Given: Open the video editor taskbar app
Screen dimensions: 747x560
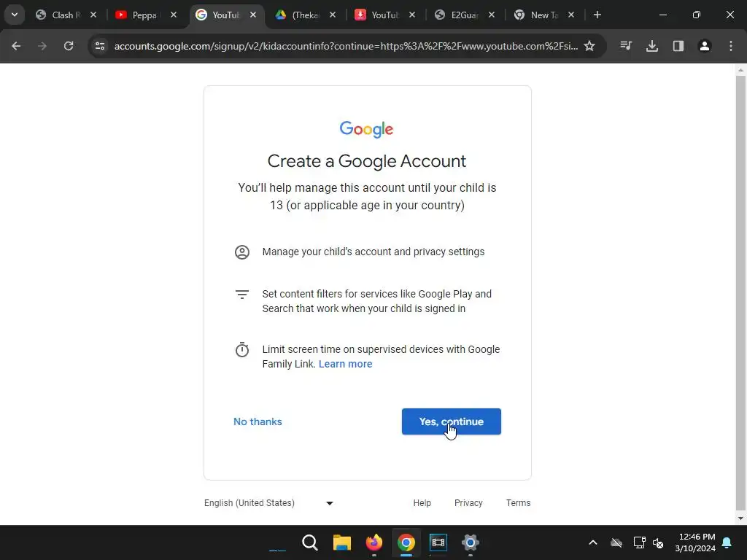Looking at the screenshot, I should 438,542.
